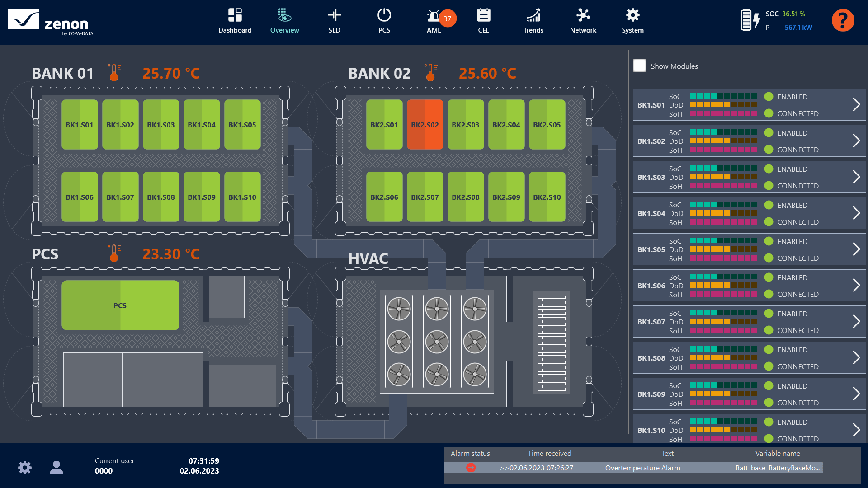Open the SLD single-line diagram view

click(334, 20)
